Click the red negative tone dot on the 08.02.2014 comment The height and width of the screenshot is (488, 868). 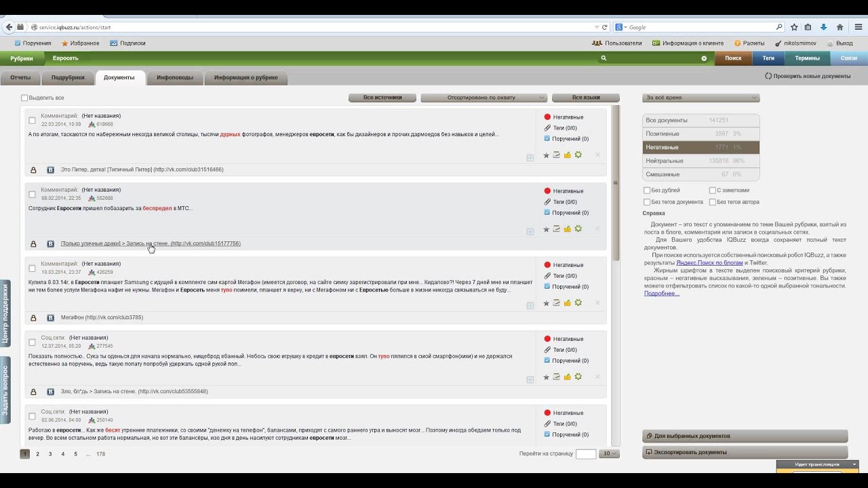[547, 191]
